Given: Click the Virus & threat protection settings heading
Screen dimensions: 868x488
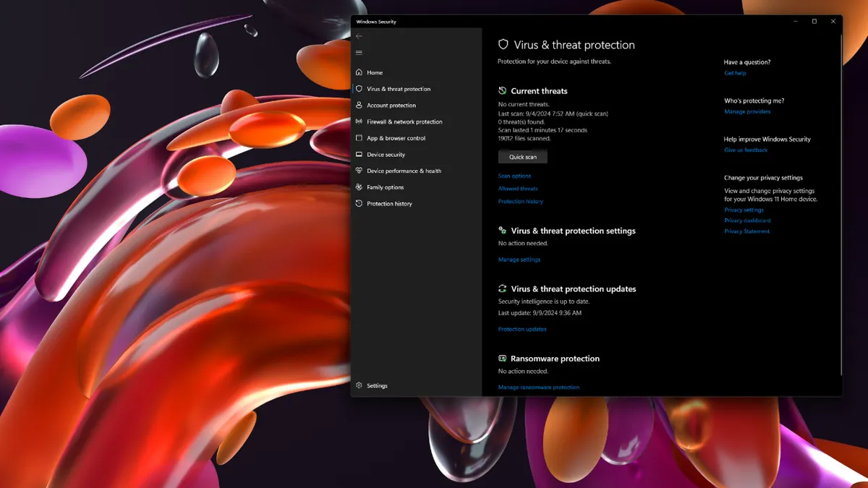Looking at the screenshot, I should pos(573,231).
